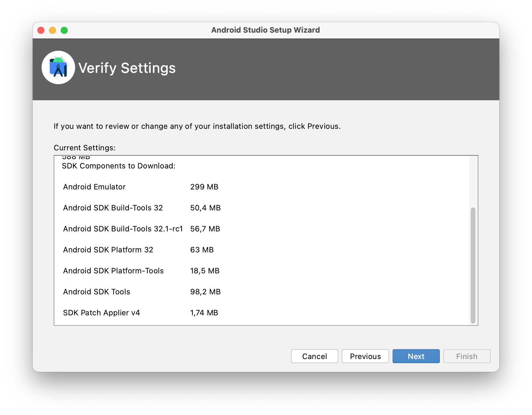Minimize the window with the yellow button

pyautogui.click(x=52, y=30)
